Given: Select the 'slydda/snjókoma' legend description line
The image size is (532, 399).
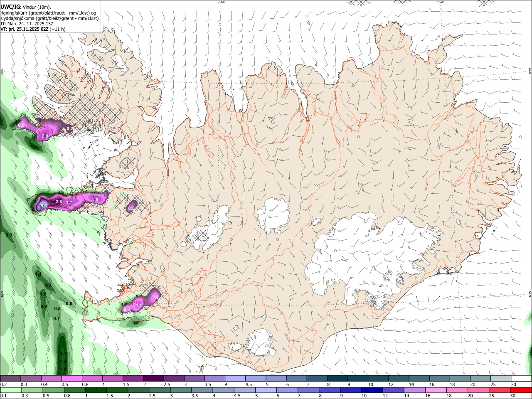Looking at the screenshot, I should click(49, 18).
